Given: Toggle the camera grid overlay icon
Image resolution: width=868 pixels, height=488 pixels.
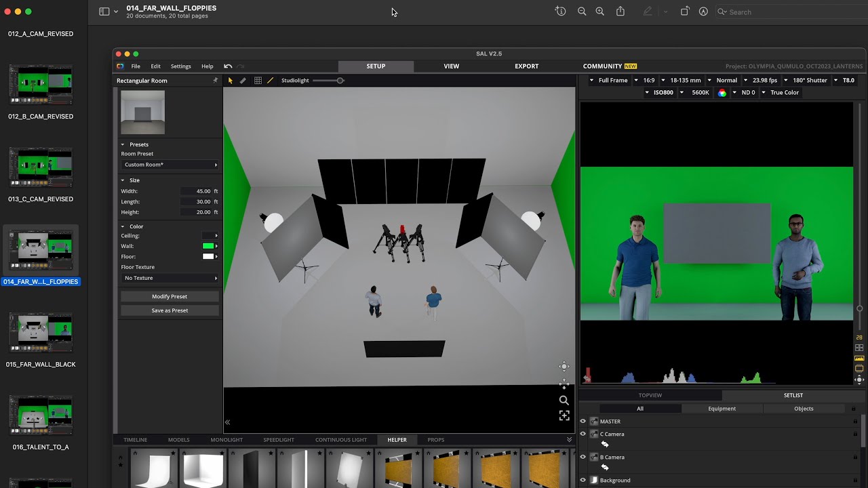Looking at the screenshot, I should 859,348.
